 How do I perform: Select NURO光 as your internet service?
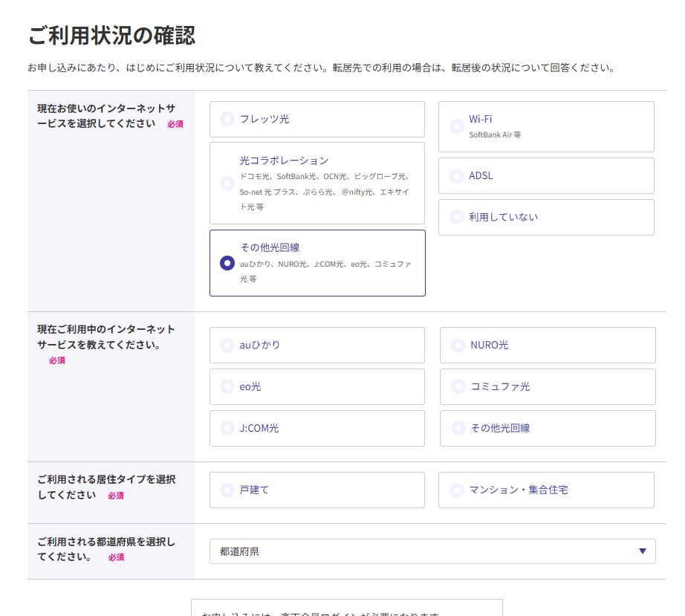point(548,345)
